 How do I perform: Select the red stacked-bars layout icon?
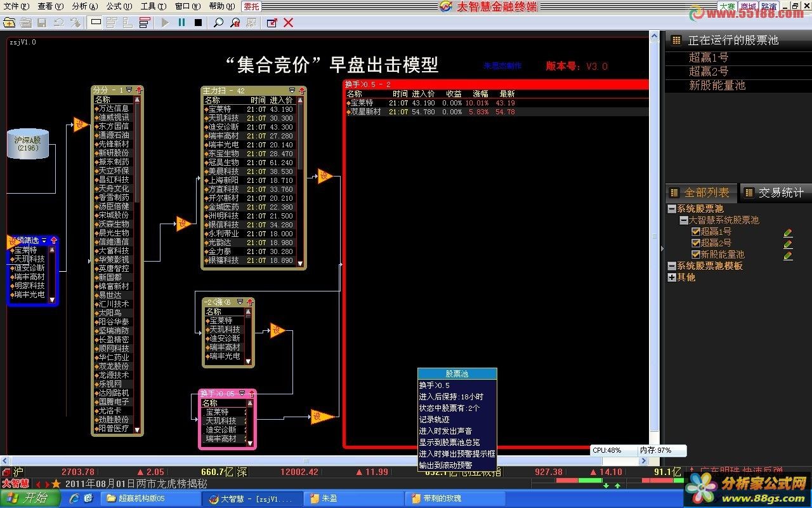pyautogui.click(x=145, y=22)
